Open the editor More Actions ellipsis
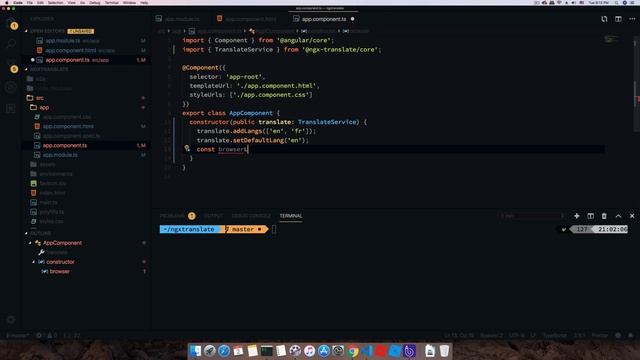The width and height of the screenshot is (640, 360). click(632, 19)
